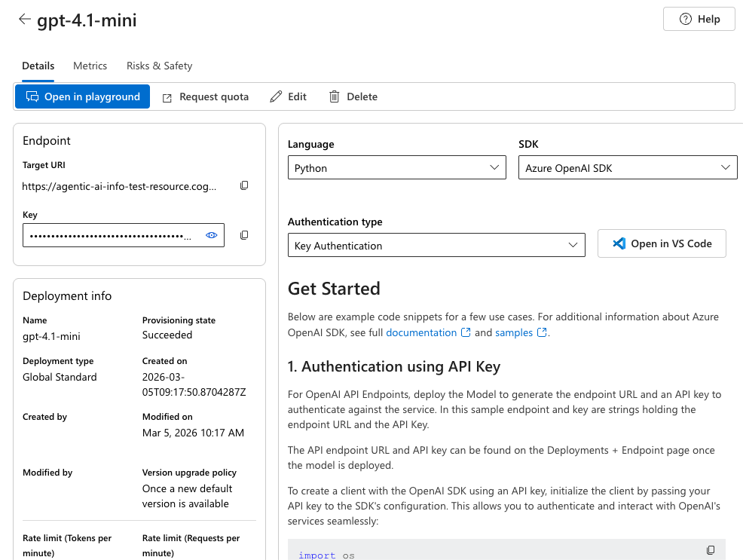
Task: Open in VS Code button
Action: point(662,243)
